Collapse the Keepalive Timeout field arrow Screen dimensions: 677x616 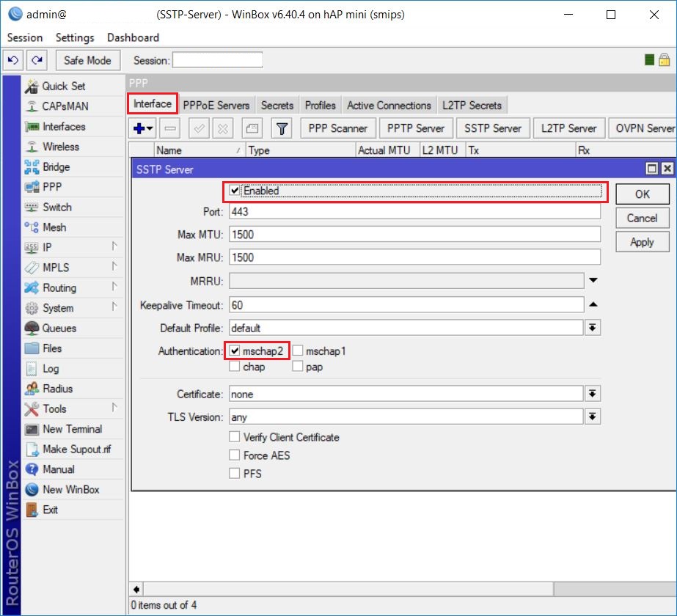click(593, 305)
